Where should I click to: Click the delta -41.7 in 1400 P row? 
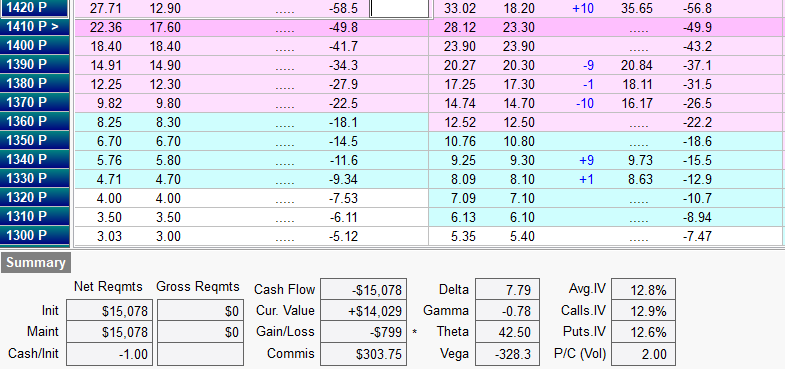click(x=343, y=47)
